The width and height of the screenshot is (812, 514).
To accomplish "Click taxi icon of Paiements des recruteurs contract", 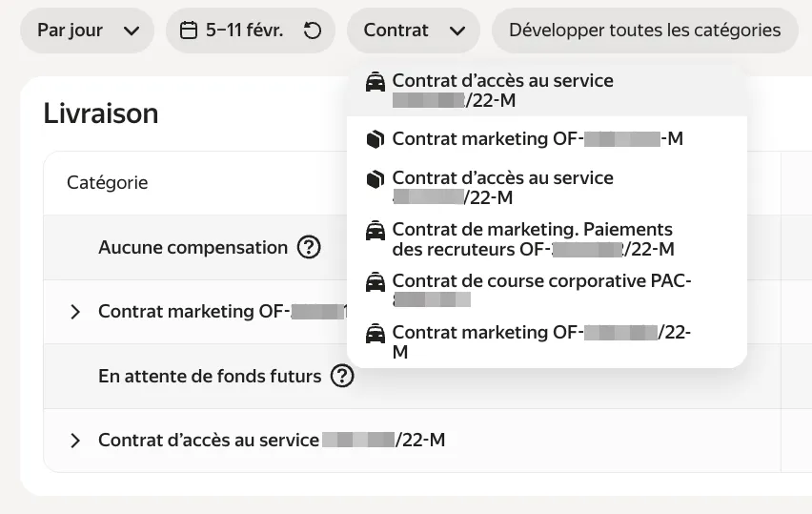I will click(376, 231).
